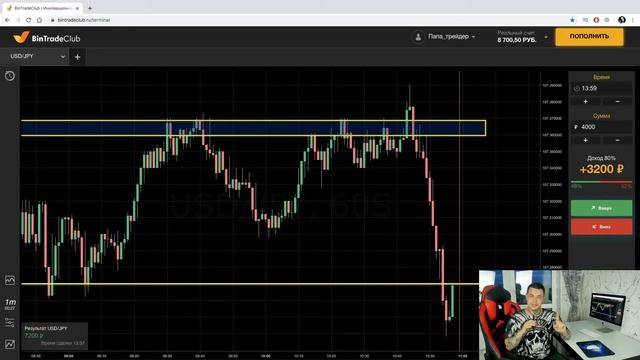Click the clock icon in time field
The height and width of the screenshot is (360, 640).
[x=577, y=89]
